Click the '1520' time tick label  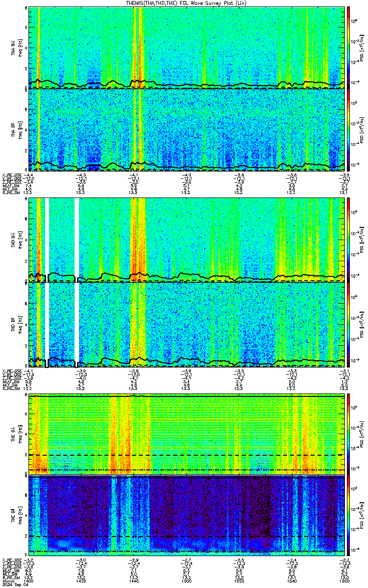pos(239,580)
